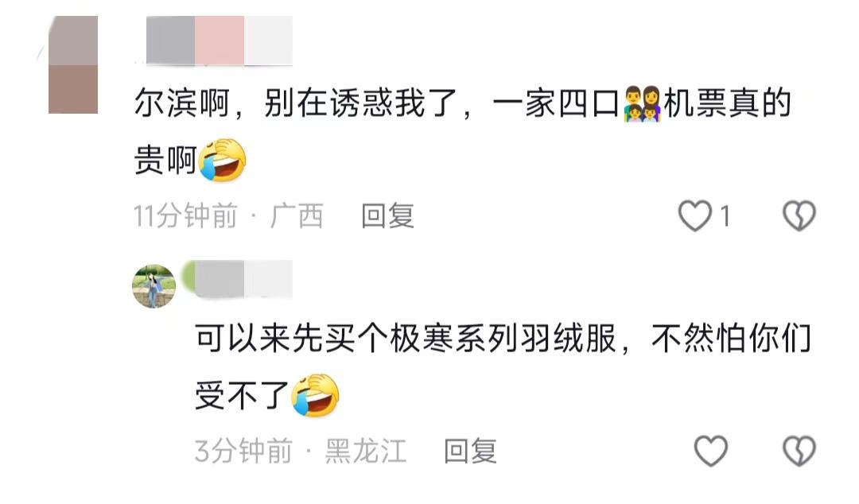Dislike the Guangxi comment with the broken heart
The height and width of the screenshot is (504, 859).
point(799,215)
